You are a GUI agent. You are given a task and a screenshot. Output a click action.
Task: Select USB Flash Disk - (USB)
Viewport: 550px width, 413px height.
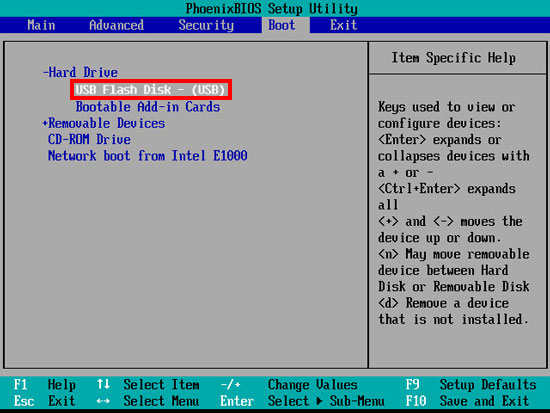click(150, 90)
